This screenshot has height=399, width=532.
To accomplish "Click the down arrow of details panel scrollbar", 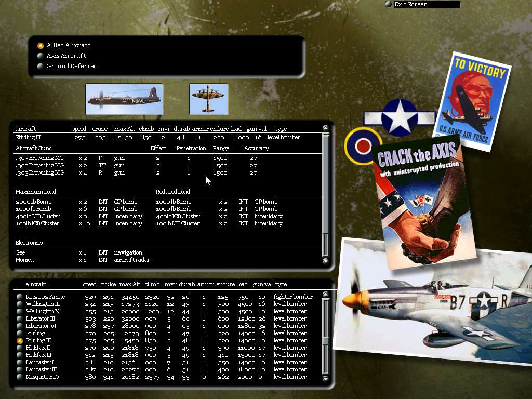I will pyautogui.click(x=325, y=261).
